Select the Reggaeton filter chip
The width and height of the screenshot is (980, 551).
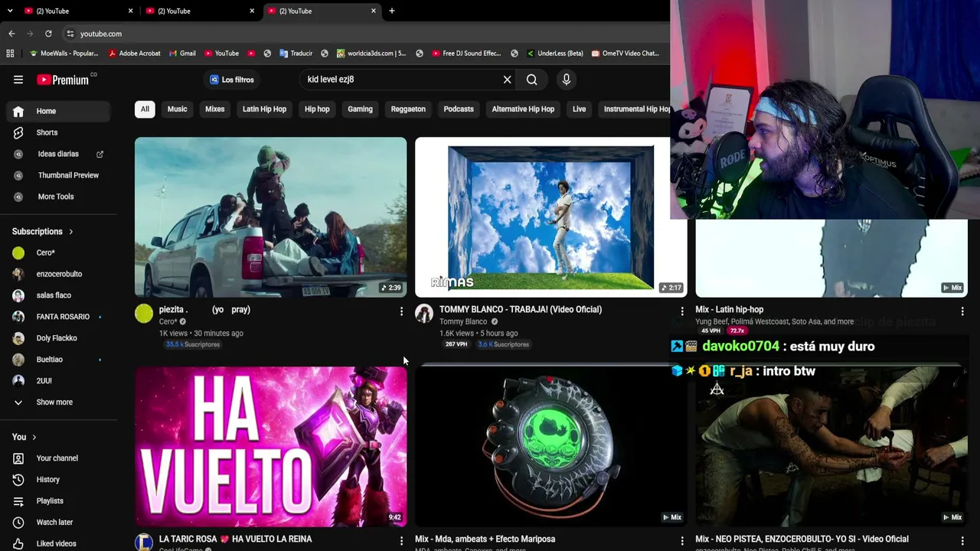tap(408, 109)
